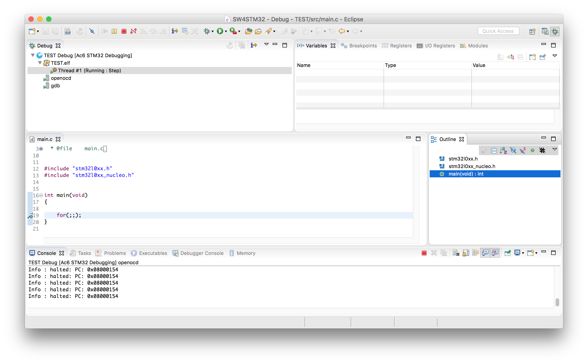Click the Suspend (pause) debug button

pyautogui.click(x=114, y=31)
